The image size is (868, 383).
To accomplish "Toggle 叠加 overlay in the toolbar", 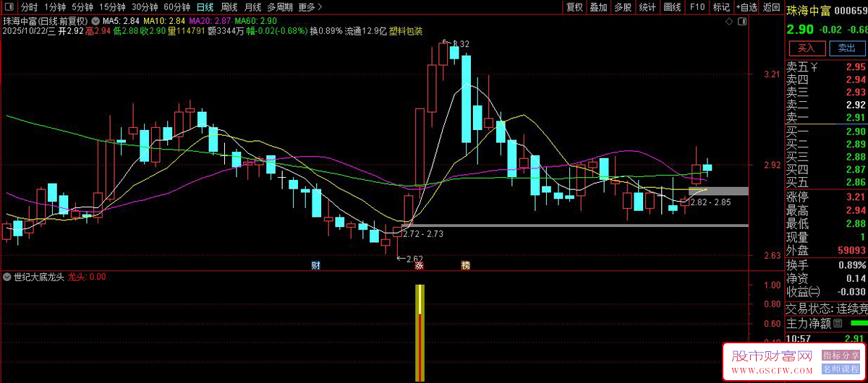I will coord(598,7).
